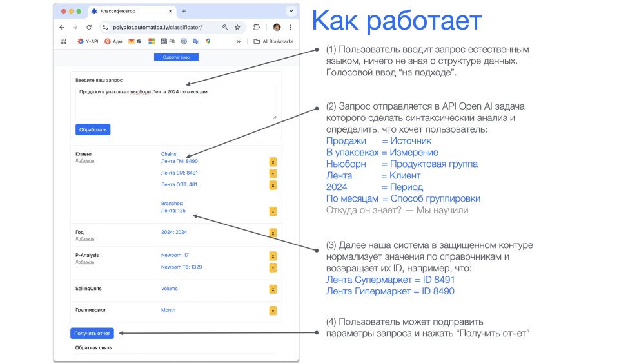This screenshot has height=364, width=619.
Task: Open the Chrome profile avatar
Action: point(277,27)
